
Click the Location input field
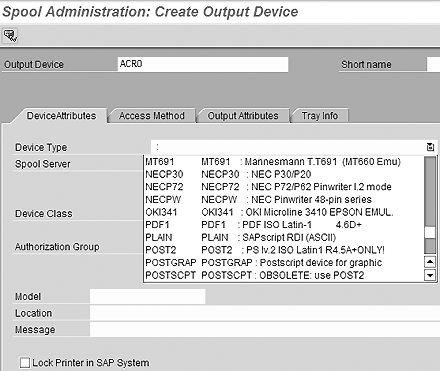pos(265,313)
